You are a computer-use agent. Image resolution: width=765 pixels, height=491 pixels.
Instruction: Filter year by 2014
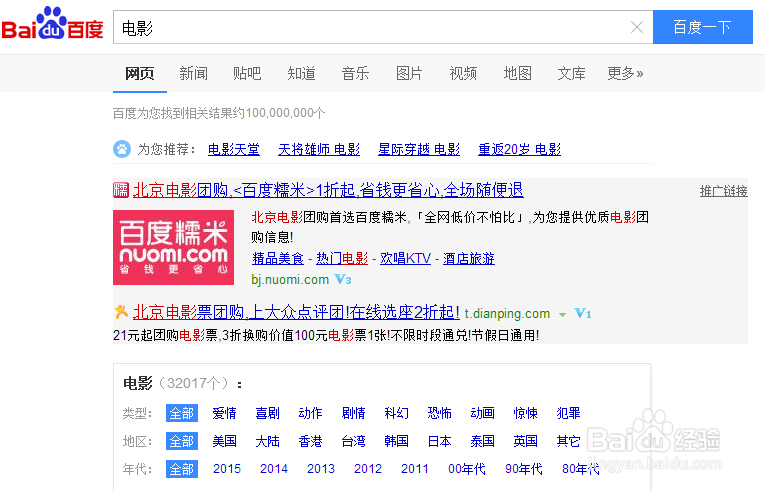click(x=274, y=469)
